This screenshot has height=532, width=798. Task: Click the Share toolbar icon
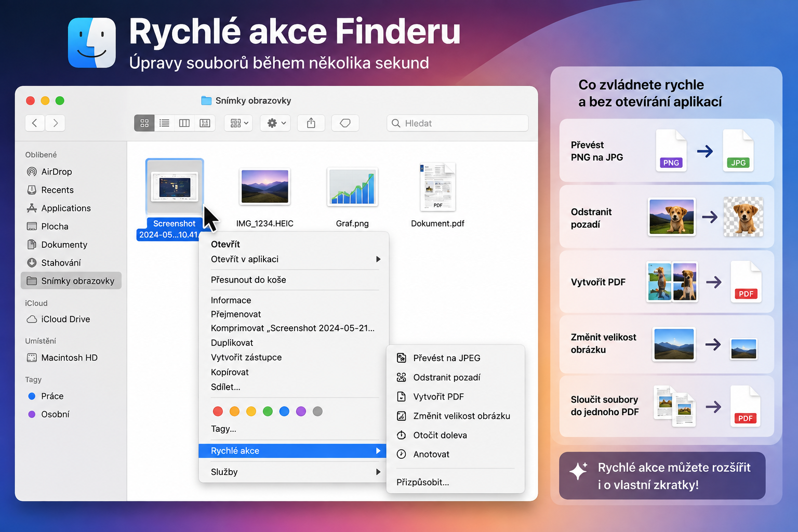311,123
